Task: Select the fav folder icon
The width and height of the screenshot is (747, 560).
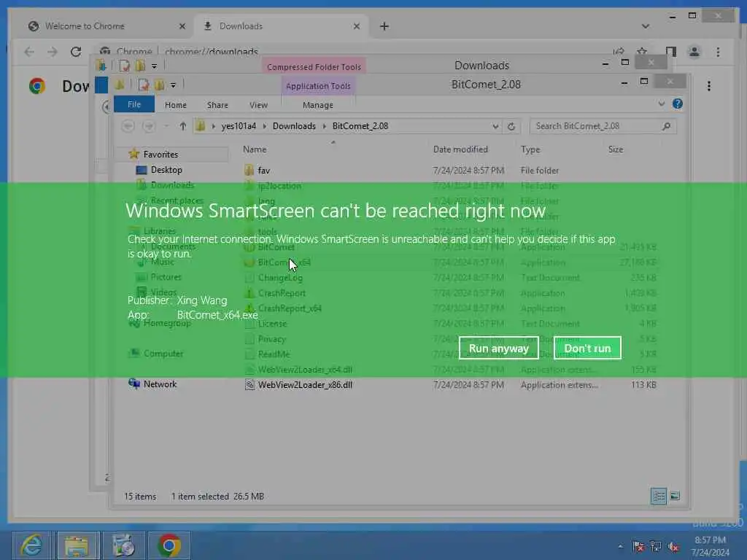Action: 249,171
